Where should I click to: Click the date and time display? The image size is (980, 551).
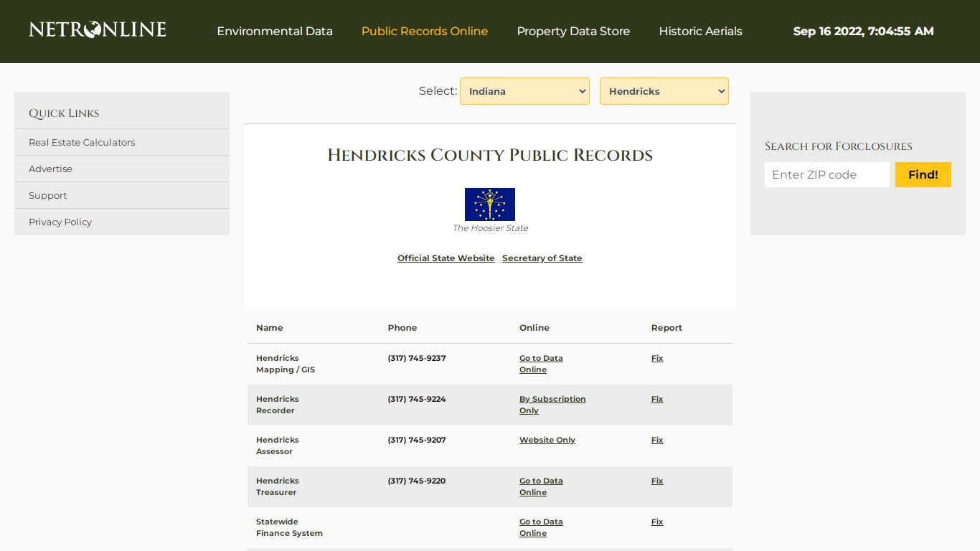click(x=864, y=31)
